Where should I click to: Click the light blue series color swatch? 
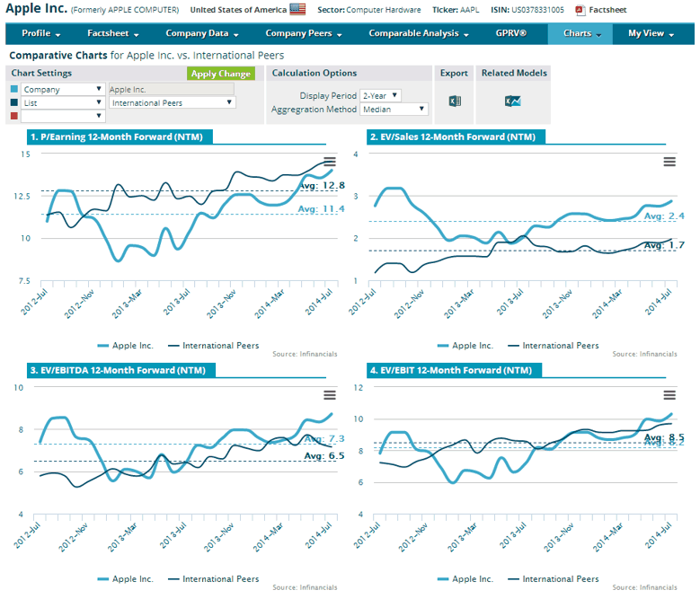point(13,89)
